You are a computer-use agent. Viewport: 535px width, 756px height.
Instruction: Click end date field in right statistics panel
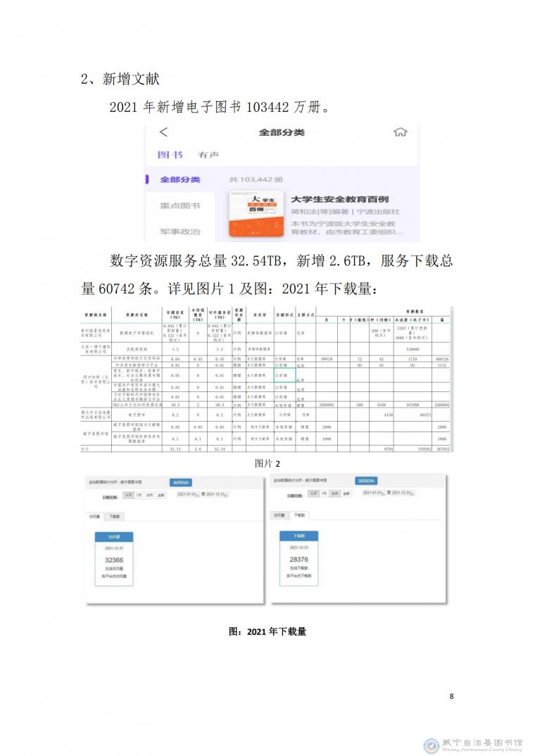[x=398, y=493]
